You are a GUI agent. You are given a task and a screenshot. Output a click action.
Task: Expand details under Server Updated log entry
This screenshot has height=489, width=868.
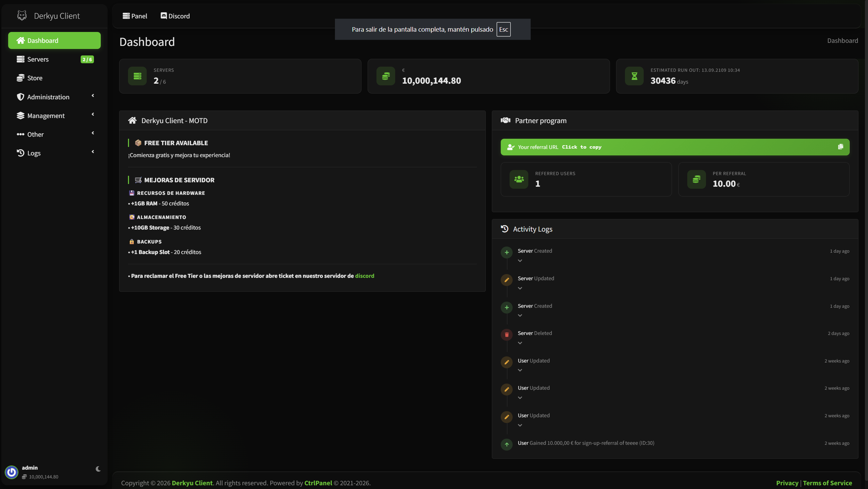520,288
